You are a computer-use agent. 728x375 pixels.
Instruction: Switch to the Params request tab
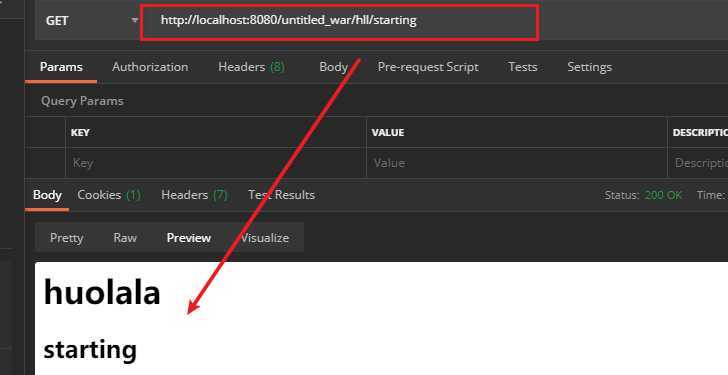click(x=61, y=67)
